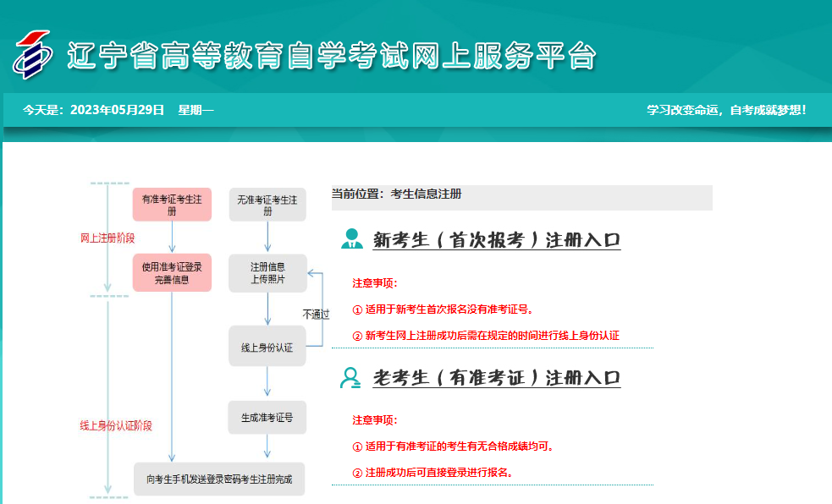Screen dimensions: 832x504
Task: Open 新考生（首次报考）注册入口 link
Action: pos(497,240)
